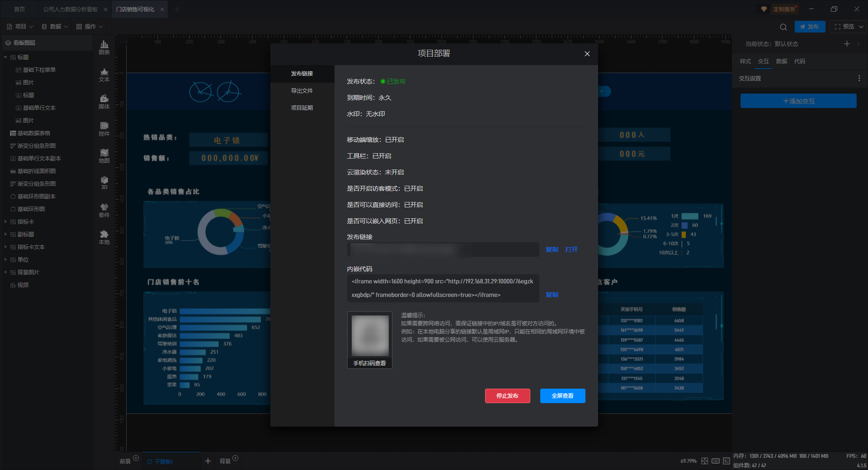Open the 预览 dropdown arrow
The width and height of the screenshot is (868, 470).
(x=861, y=27)
